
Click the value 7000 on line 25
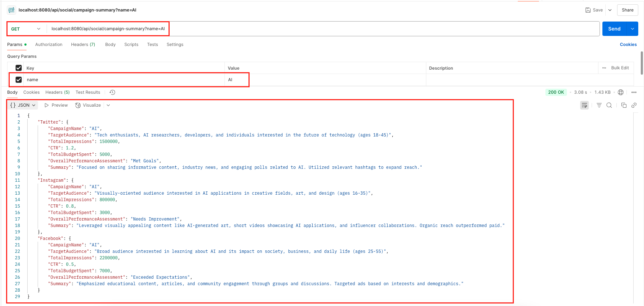pyautogui.click(x=105, y=271)
